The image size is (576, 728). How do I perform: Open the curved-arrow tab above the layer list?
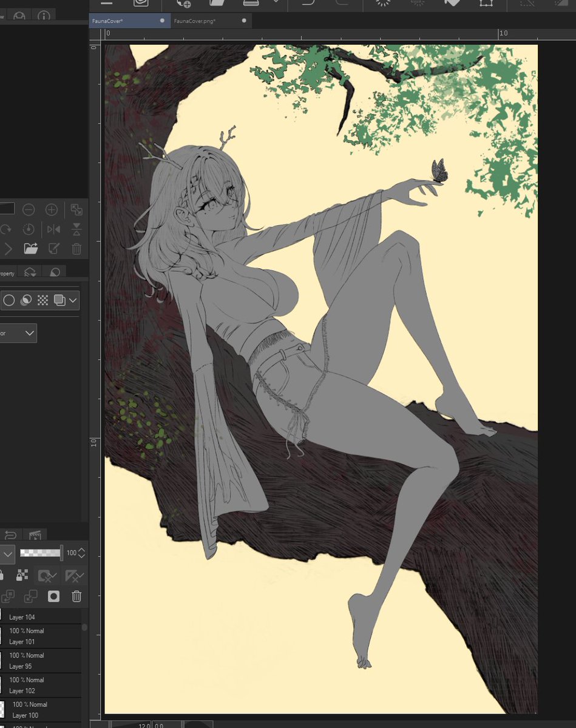point(11,534)
